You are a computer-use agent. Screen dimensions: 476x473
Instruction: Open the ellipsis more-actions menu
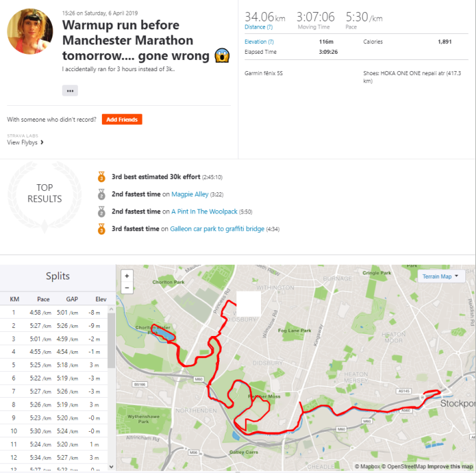70,90
